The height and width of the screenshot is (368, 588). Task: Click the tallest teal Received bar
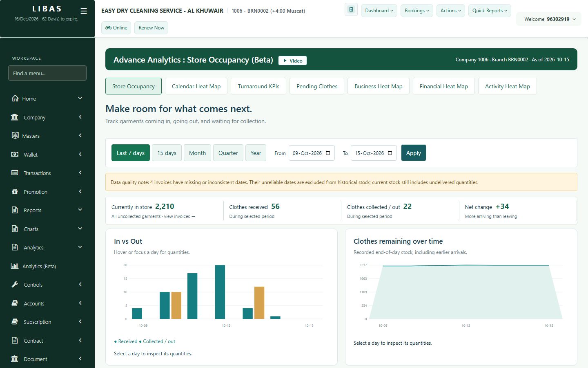pos(220,292)
